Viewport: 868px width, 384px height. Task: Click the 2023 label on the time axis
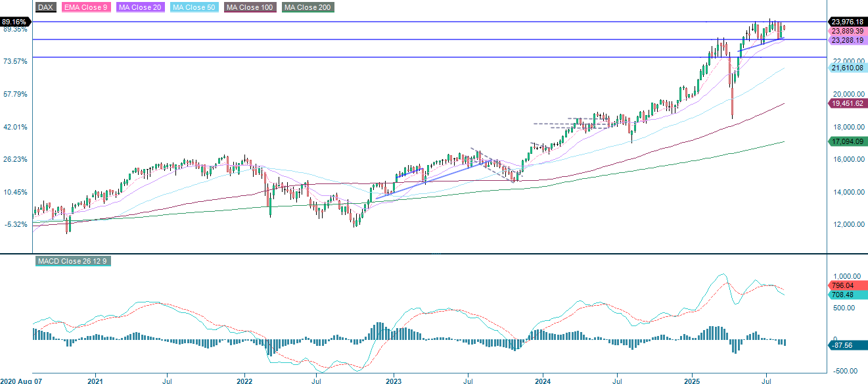tap(394, 380)
